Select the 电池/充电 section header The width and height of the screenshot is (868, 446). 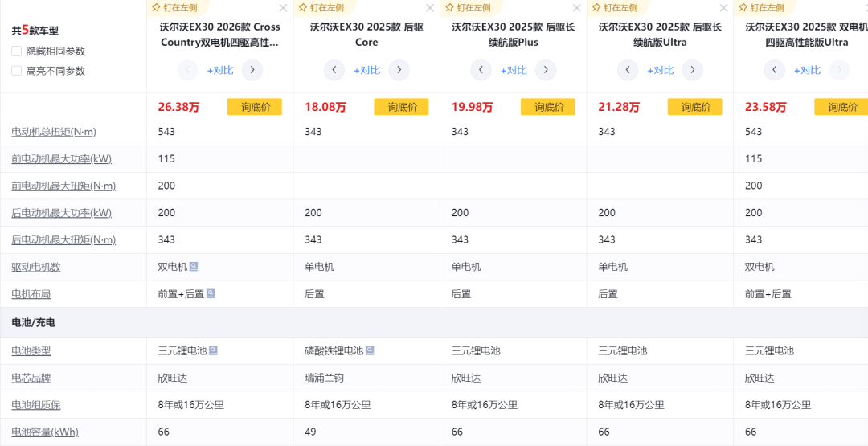tap(33, 322)
